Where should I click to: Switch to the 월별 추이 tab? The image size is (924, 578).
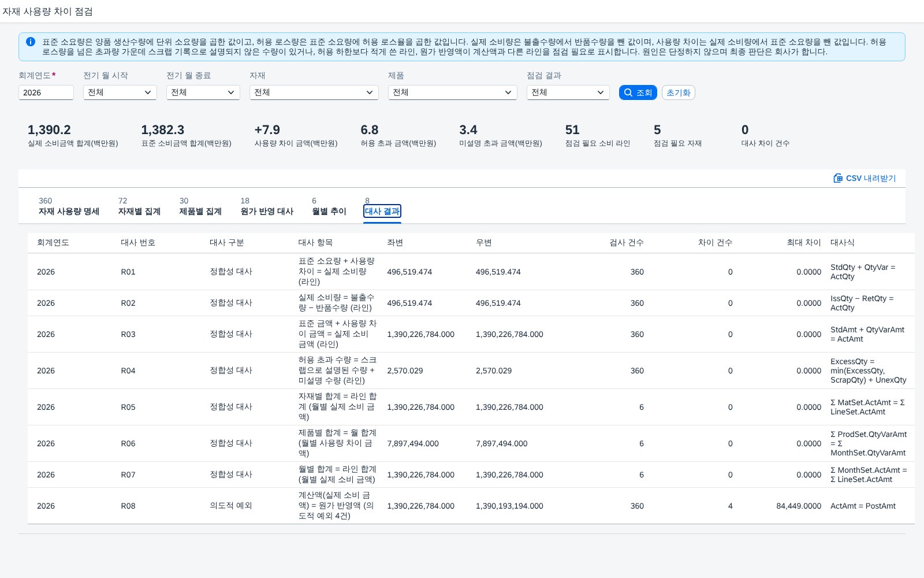tap(329, 206)
